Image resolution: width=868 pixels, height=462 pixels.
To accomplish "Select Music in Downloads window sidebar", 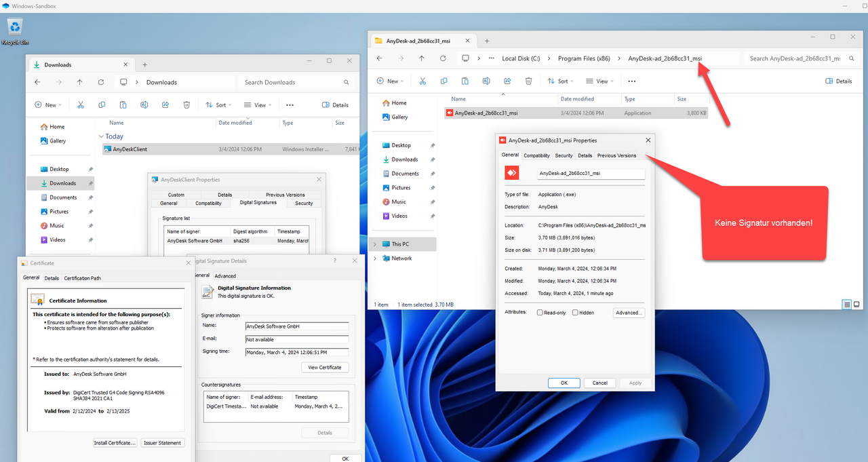I will (x=57, y=225).
